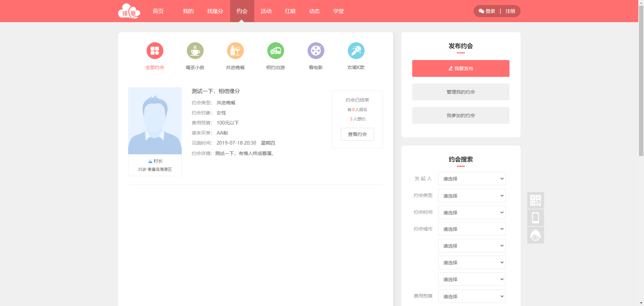Screen dimensions: 644x306
Task: Open the mobile phone floating icon
Action: (535, 218)
